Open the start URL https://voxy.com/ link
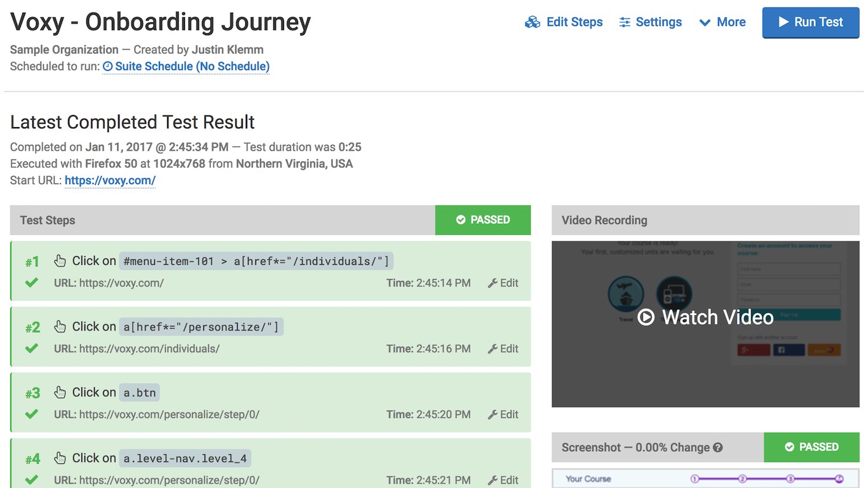The width and height of the screenshot is (868, 488). click(x=110, y=180)
